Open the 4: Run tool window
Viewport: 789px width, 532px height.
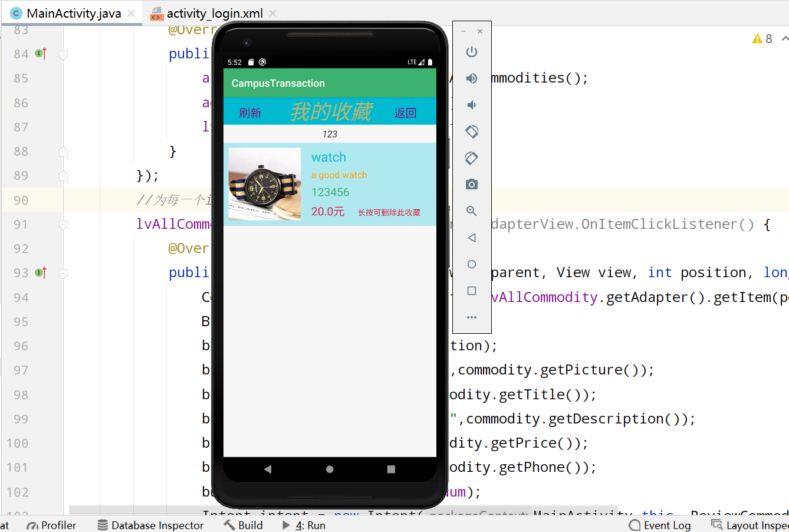[x=304, y=525]
